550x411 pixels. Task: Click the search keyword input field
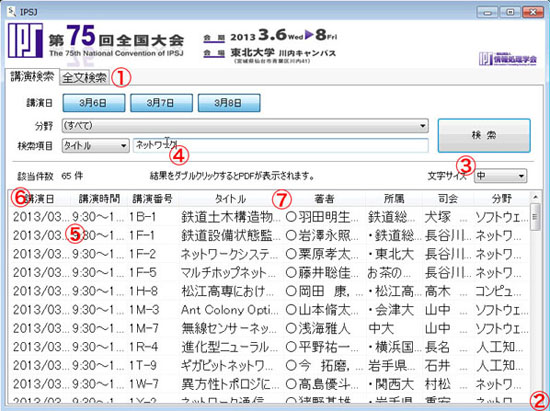coord(281,145)
